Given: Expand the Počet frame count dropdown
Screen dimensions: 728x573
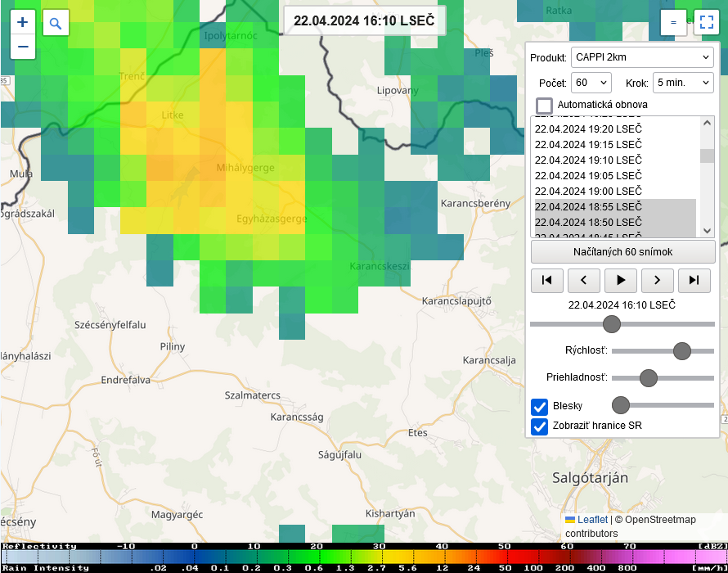Looking at the screenshot, I should [x=592, y=83].
